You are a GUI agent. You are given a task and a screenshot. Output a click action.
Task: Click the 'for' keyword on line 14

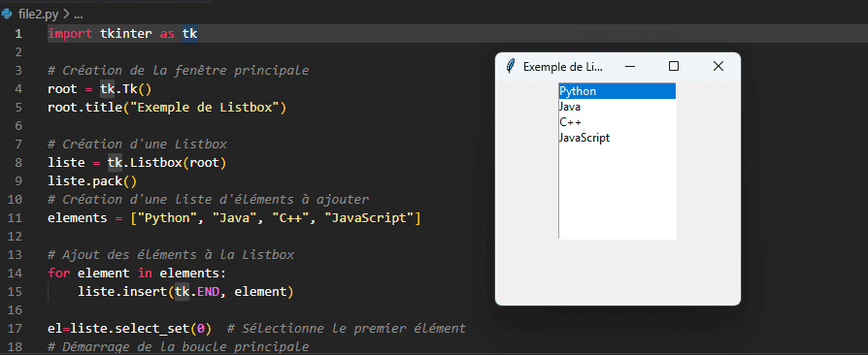click(58, 274)
